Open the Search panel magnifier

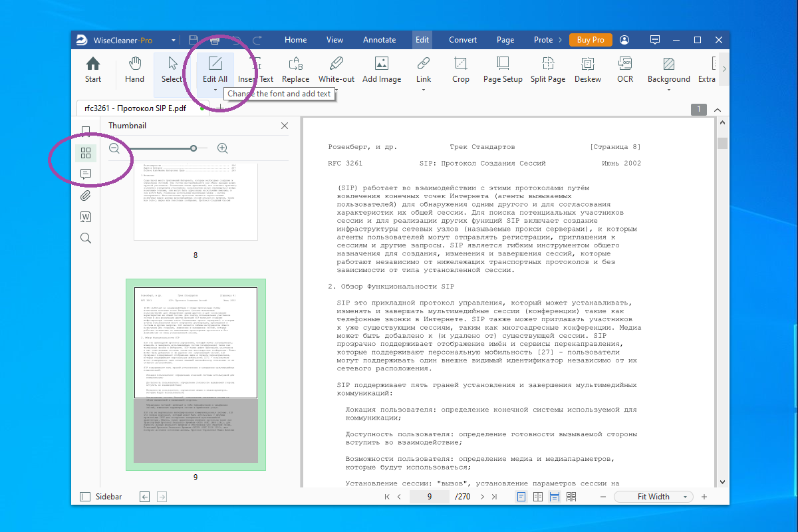point(86,238)
